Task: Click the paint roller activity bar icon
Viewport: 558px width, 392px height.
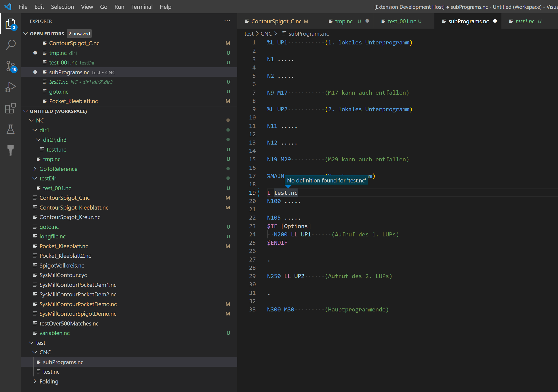Action: [11, 150]
